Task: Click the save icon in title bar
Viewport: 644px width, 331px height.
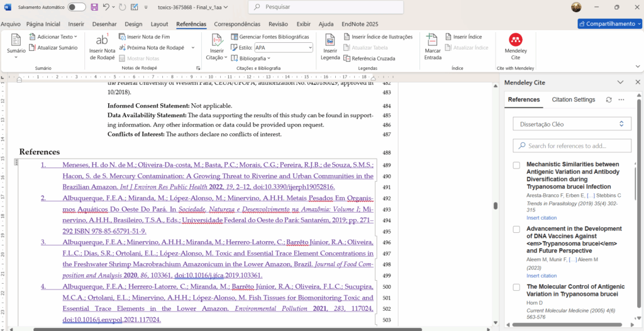Action: coord(94,7)
